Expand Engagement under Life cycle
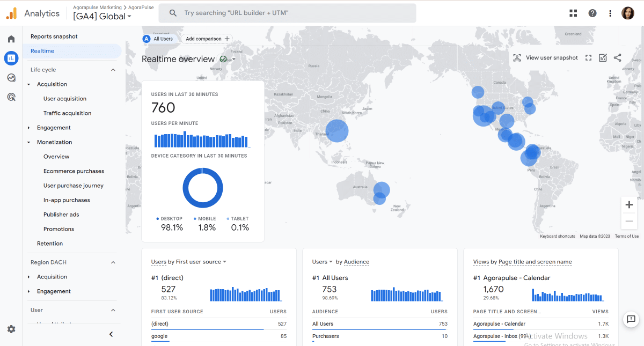 pyautogui.click(x=29, y=128)
